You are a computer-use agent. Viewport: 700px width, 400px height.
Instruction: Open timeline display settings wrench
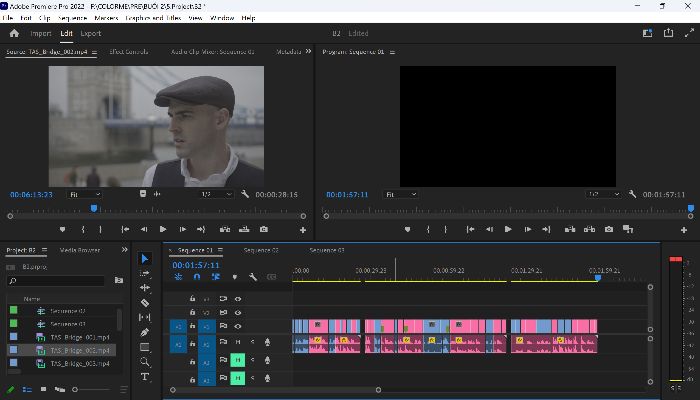tap(253, 277)
